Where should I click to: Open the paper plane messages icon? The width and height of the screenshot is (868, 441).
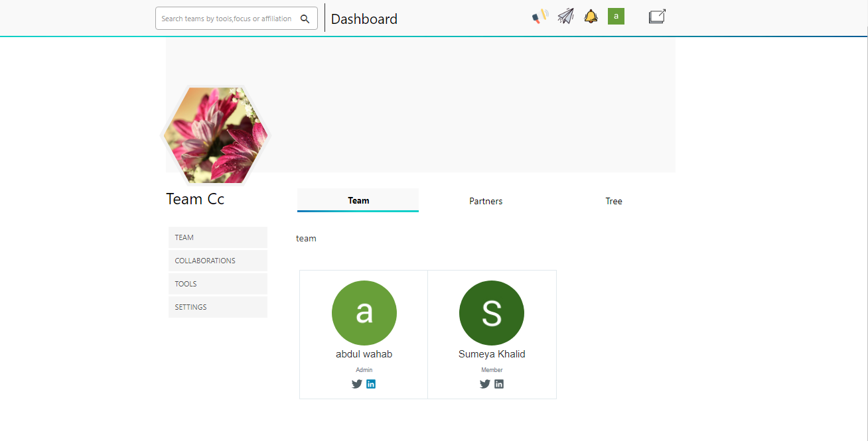pyautogui.click(x=565, y=17)
